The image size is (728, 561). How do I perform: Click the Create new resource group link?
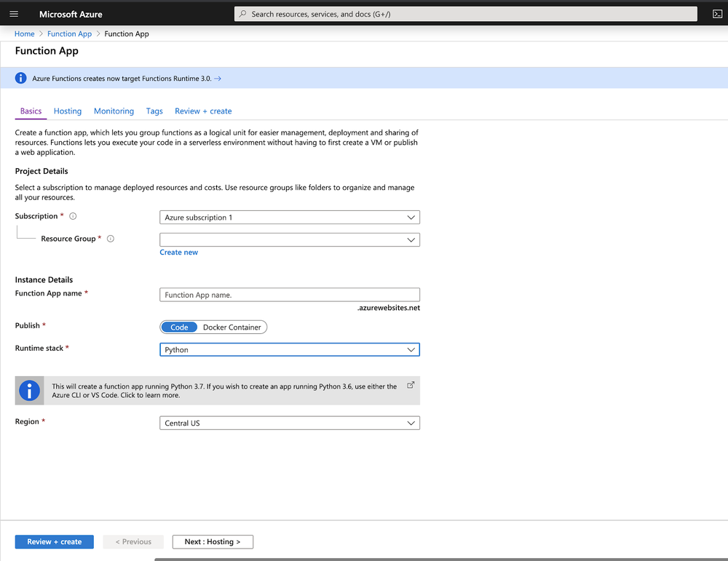(178, 252)
